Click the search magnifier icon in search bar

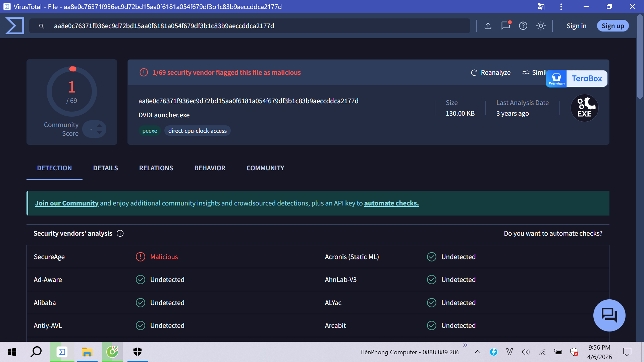point(42,26)
